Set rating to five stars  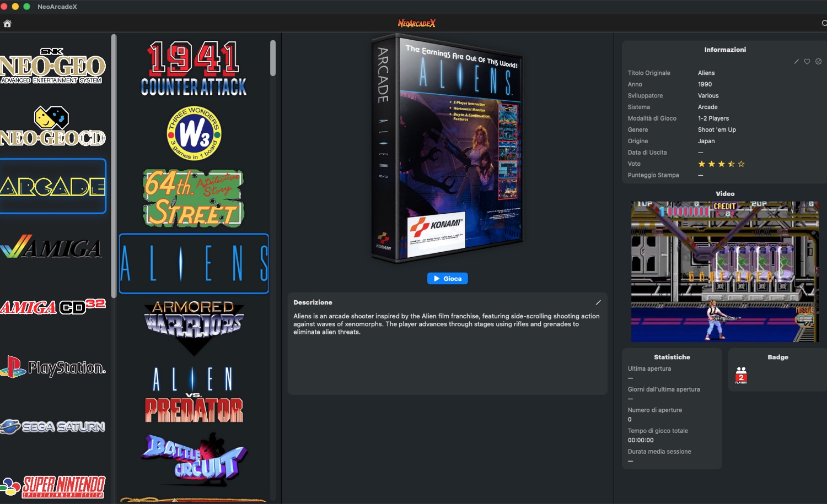[x=741, y=164]
